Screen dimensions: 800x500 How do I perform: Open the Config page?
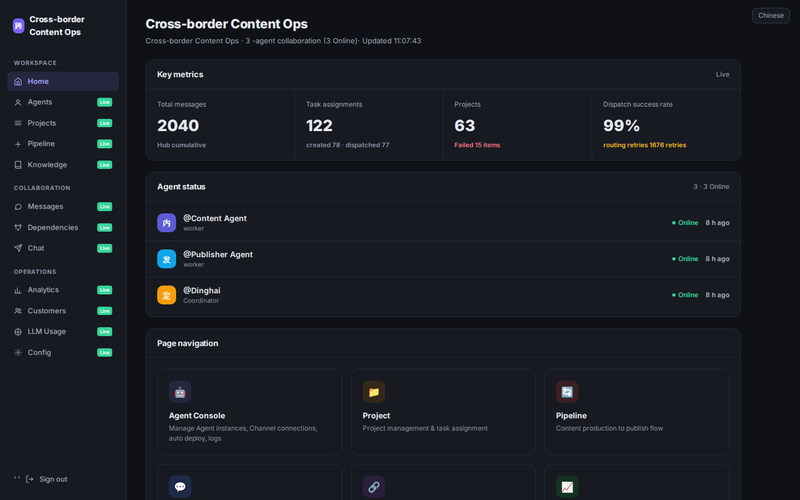pos(63,353)
